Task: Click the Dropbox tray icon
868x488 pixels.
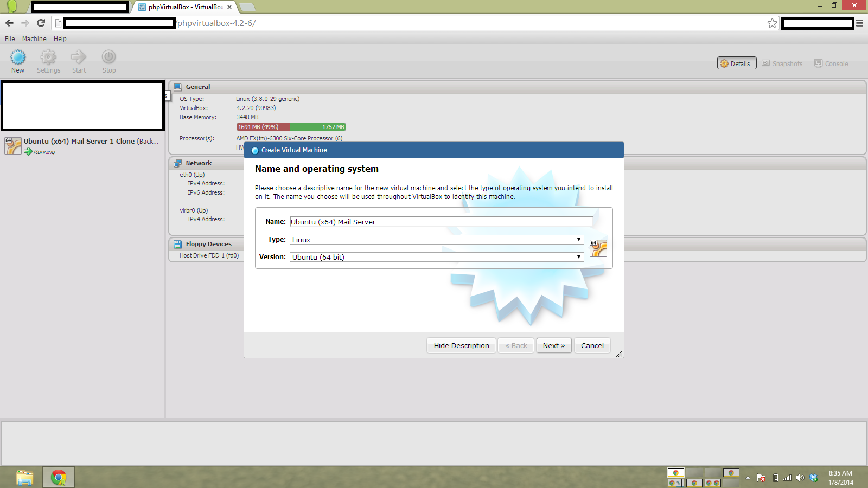Action: [x=813, y=478]
